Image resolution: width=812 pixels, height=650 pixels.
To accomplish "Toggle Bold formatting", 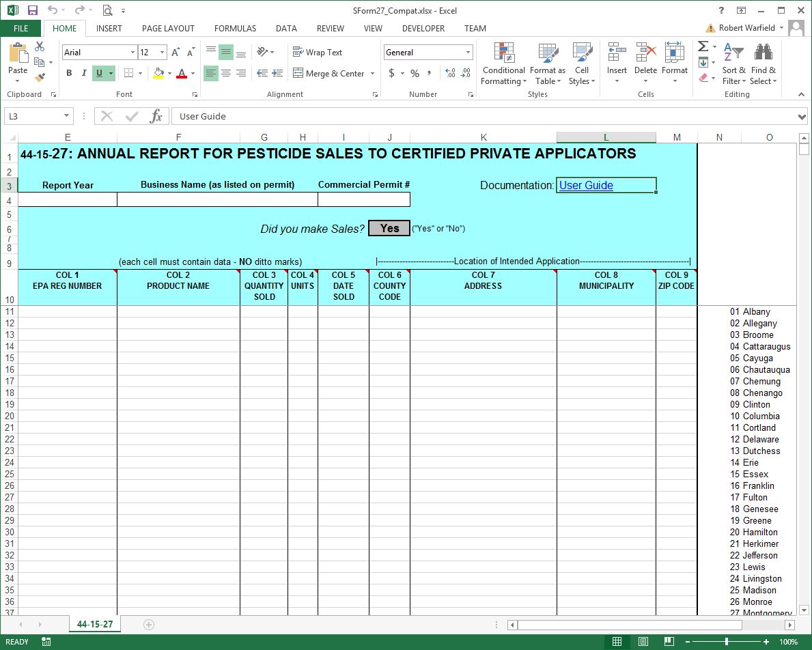I will [69, 73].
